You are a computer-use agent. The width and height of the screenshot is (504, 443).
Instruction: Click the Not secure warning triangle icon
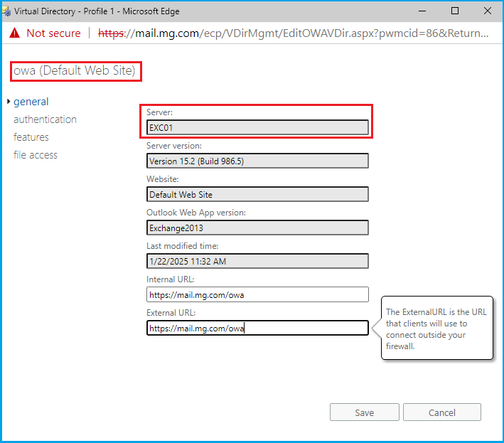tap(15, 33)
